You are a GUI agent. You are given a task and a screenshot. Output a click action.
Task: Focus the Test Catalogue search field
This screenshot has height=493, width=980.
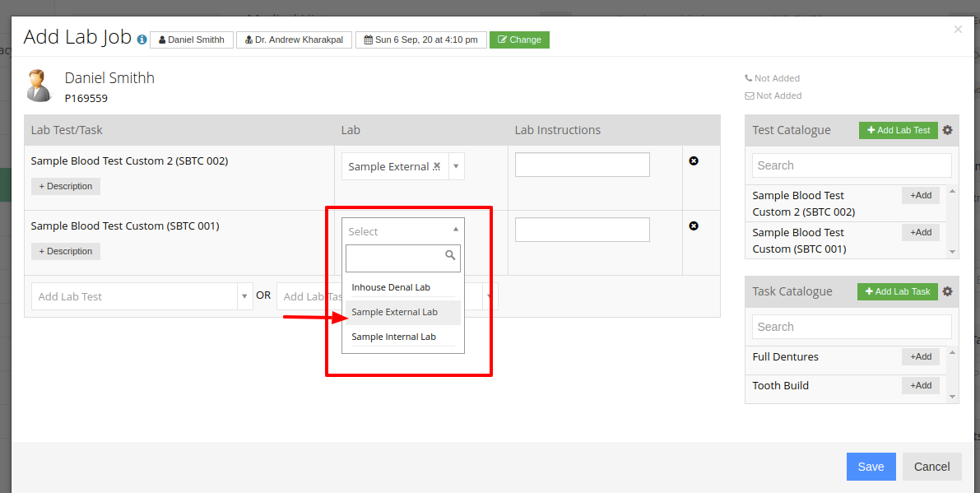click(x=852, y=165)
